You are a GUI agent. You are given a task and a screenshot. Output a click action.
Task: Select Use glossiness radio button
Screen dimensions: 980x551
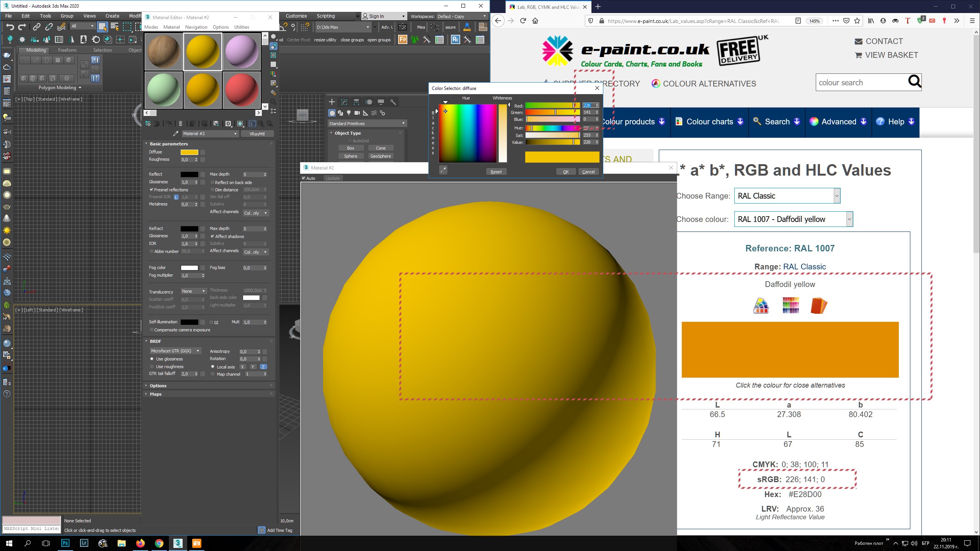(152, 359)
